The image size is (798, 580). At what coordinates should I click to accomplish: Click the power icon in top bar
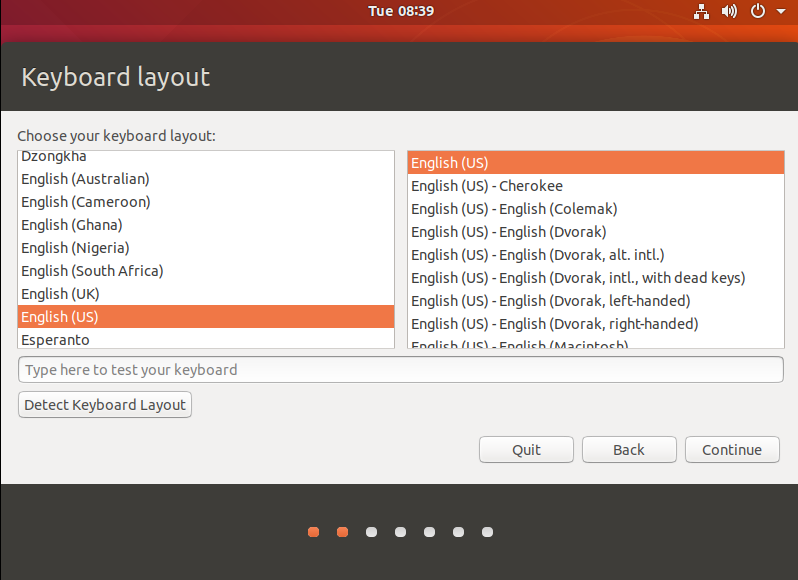tap(757, 12)
